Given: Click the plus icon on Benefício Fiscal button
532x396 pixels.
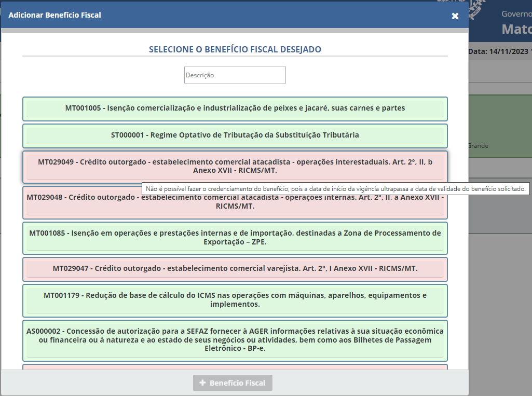Looking at the screenshot, I should point(202,383).
